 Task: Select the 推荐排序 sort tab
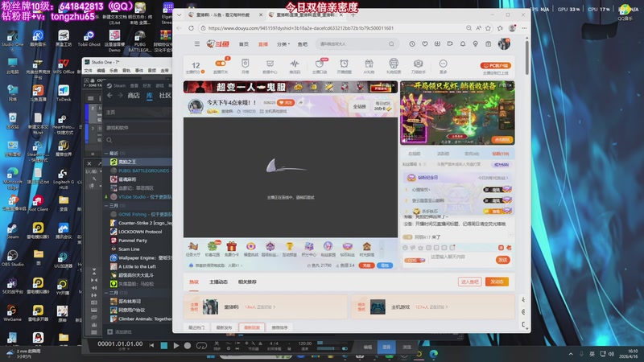[279, 327]
